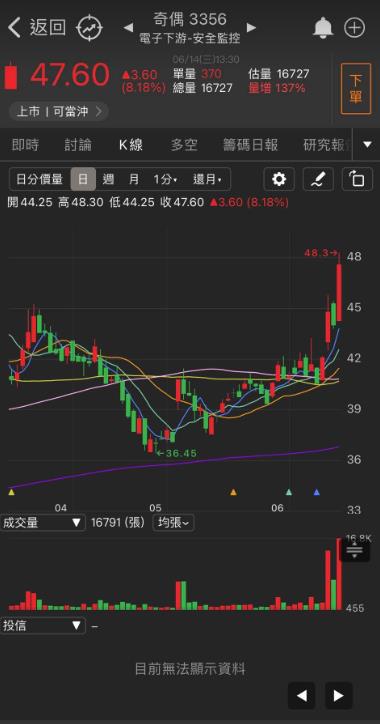This screenshot has height=724, width=380.
Task: Open the chart trend circle icon
Action: 89,28
